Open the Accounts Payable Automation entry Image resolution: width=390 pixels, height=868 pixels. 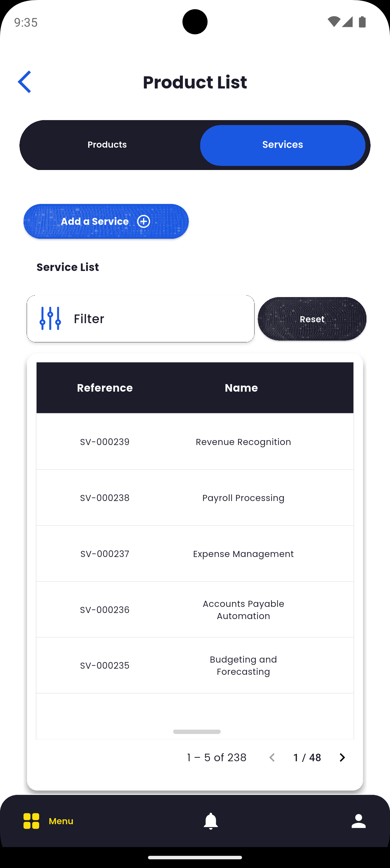243,610
